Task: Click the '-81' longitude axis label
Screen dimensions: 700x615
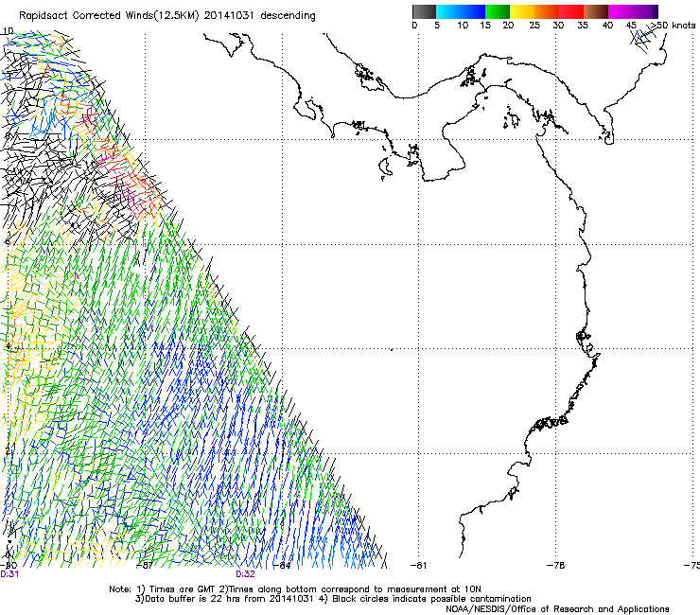Action: (418, 566)
